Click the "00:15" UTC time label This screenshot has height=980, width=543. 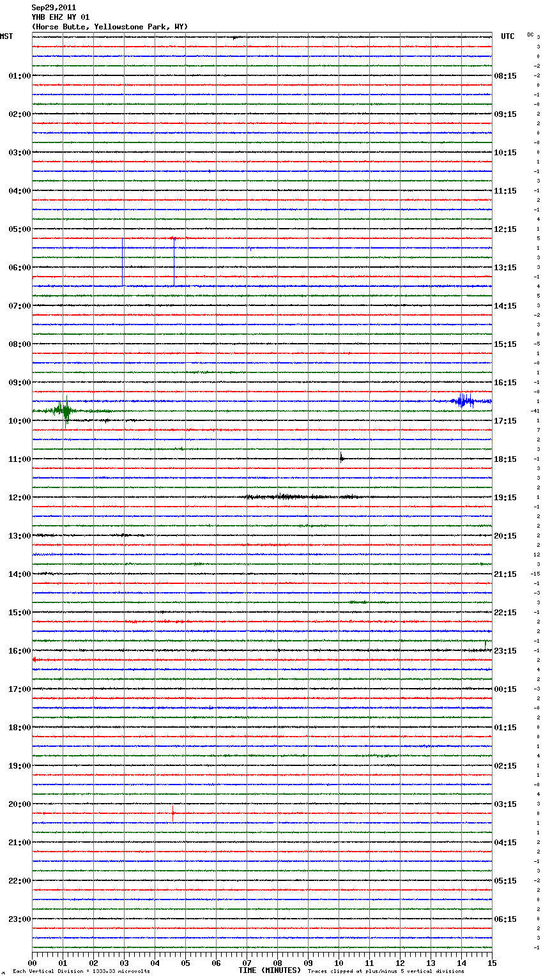point(505,689)
